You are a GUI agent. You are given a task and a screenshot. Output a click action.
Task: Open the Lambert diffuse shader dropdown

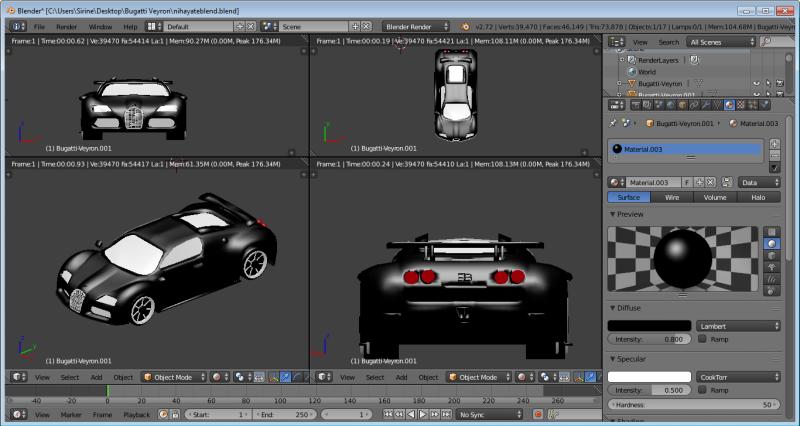[x=738, y=326]
